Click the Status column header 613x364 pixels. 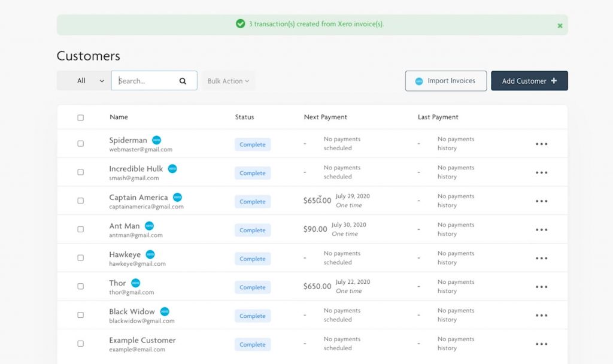244,117
